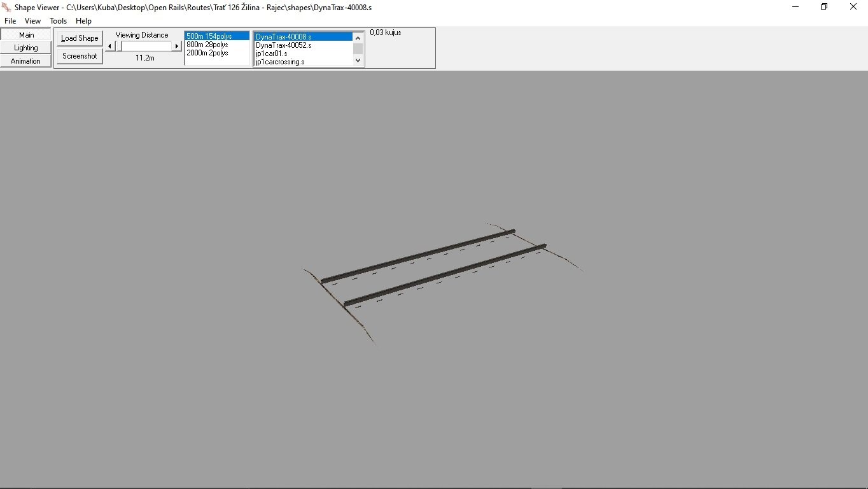The height and width of the screenshot is (489, 868).
Task: Open the View menu
Action: 32,21
